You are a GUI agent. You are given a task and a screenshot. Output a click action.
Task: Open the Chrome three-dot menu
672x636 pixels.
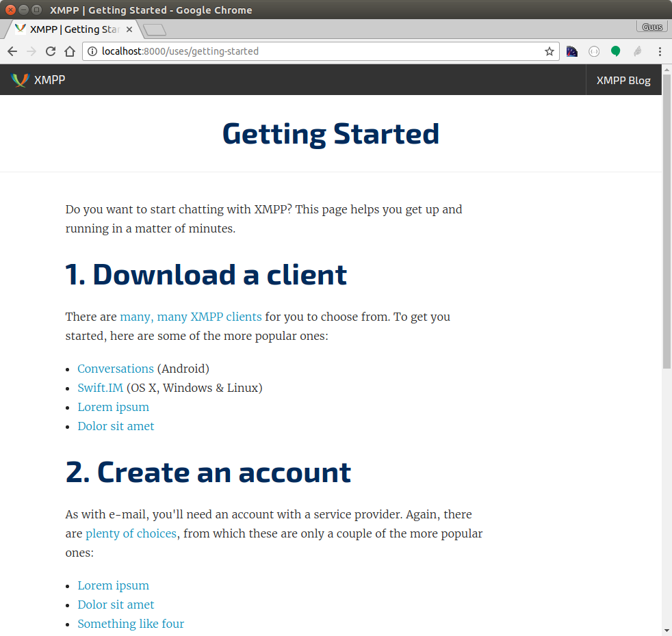660,51
